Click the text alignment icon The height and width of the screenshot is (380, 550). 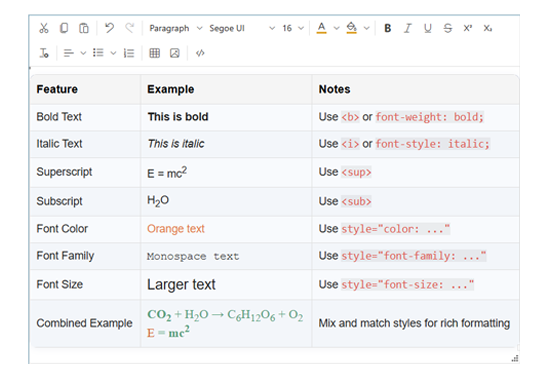68,53
